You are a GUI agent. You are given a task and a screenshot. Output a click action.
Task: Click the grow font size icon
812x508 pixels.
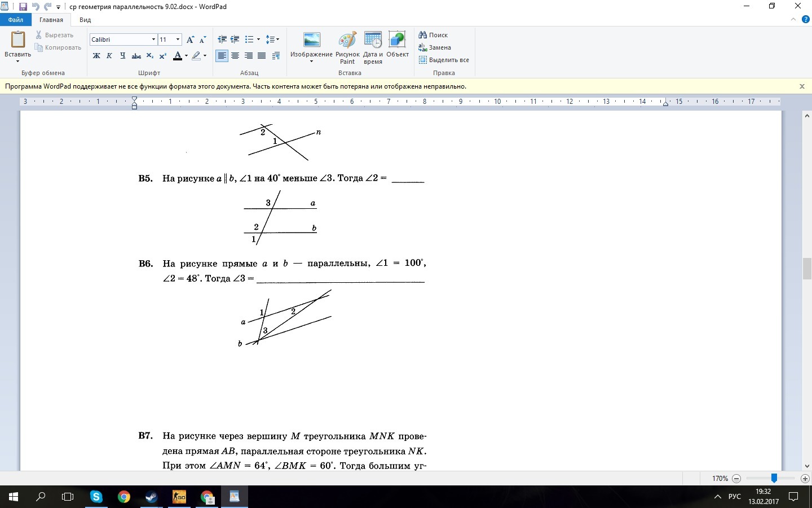coord(190,40)
